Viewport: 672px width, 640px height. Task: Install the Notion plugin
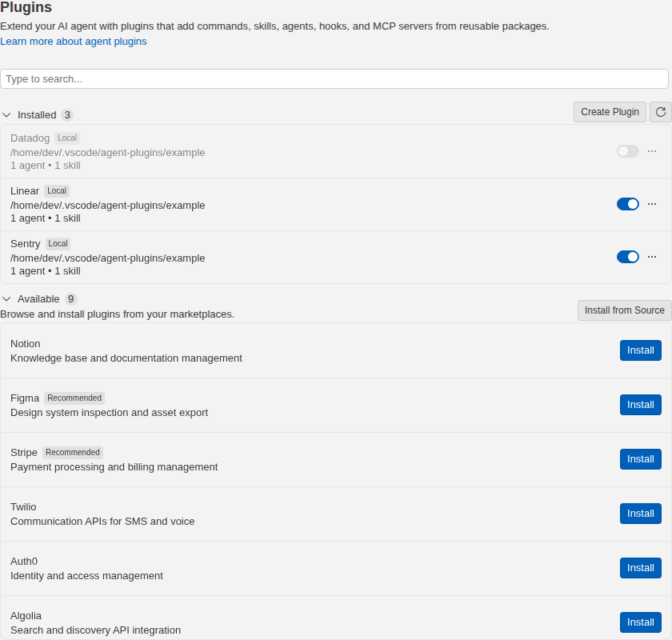click(x=640, y=350)
